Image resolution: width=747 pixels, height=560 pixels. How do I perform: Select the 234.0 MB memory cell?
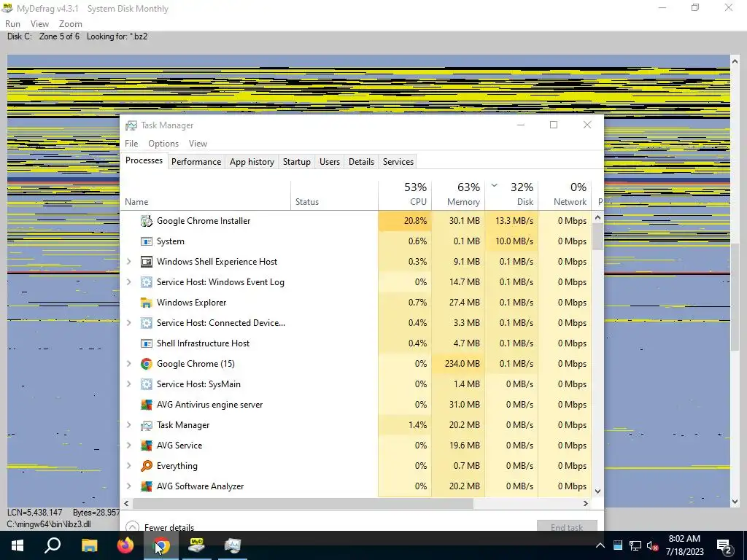point(458,364)
